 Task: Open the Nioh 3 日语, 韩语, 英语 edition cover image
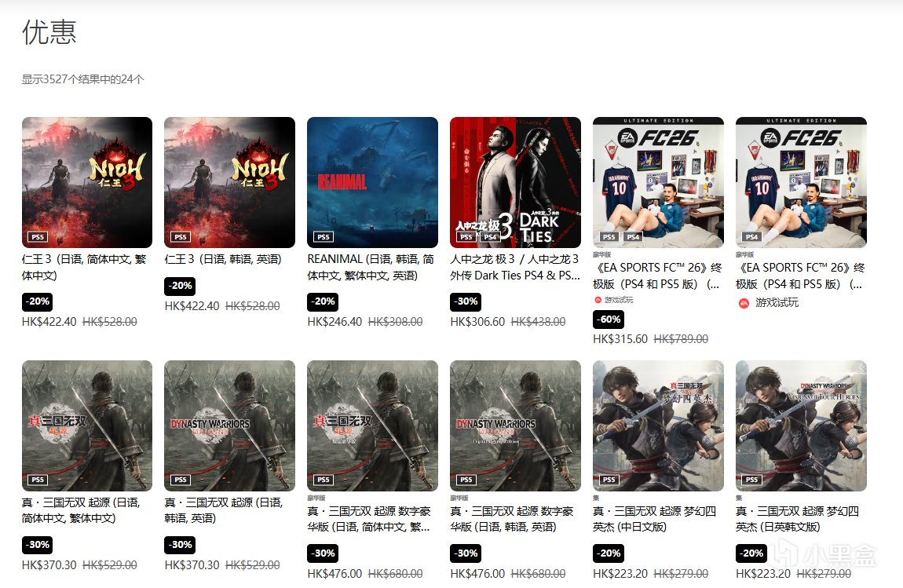pyautogui.click(x=230, y=183)
